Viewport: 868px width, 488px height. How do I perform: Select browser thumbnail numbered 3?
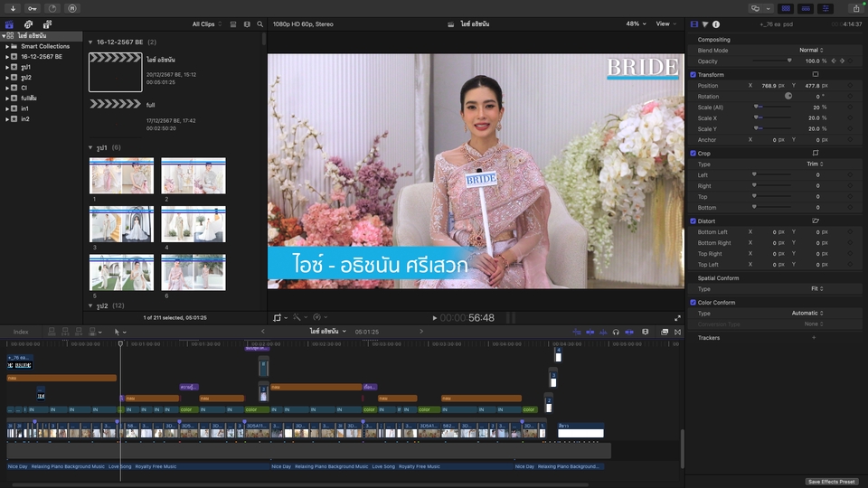pos(121,224)
